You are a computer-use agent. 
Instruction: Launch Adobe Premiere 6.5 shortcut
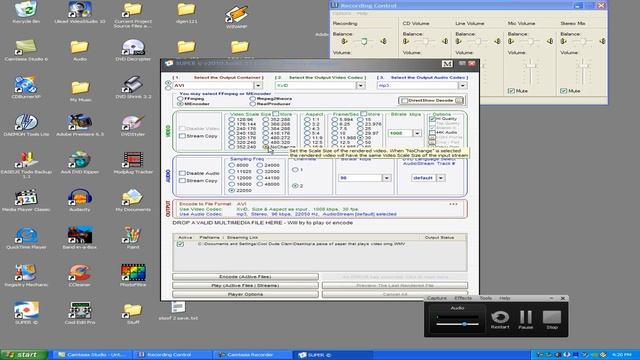click(x=80, y=124)
